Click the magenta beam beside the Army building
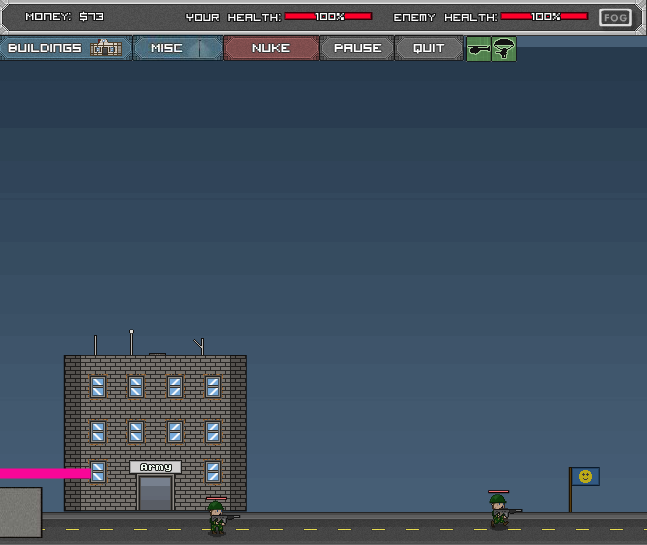Screen dimensions: 647x545 coord(45,473)
